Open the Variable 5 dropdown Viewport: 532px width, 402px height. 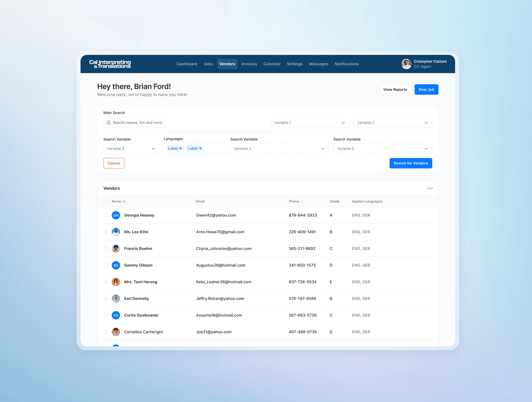pos(382,148)
